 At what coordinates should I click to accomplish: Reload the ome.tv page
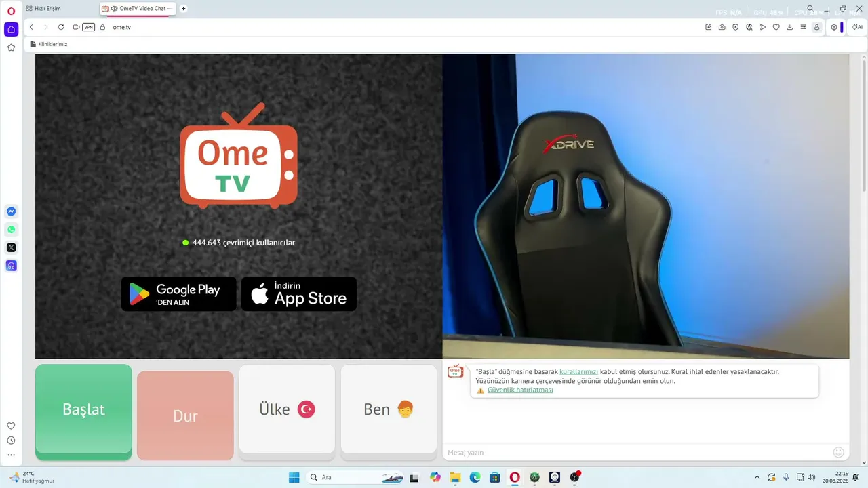click(x=60, y=27)
